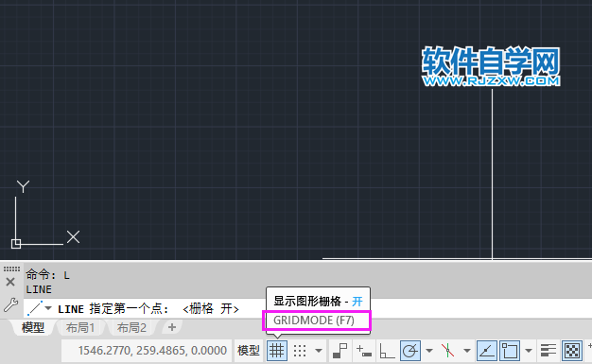Expand polar tracking angle dropdown
The height and width of the screenshot is (364, 592).
point(429,351)
